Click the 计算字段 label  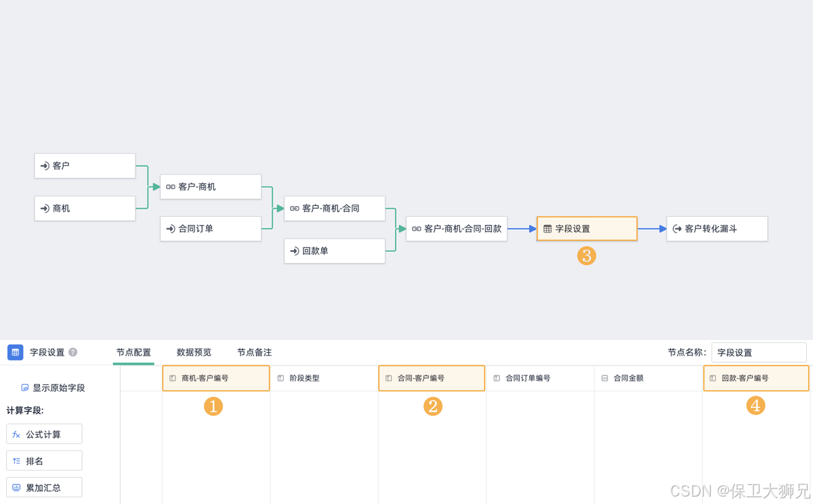point(25,411)
